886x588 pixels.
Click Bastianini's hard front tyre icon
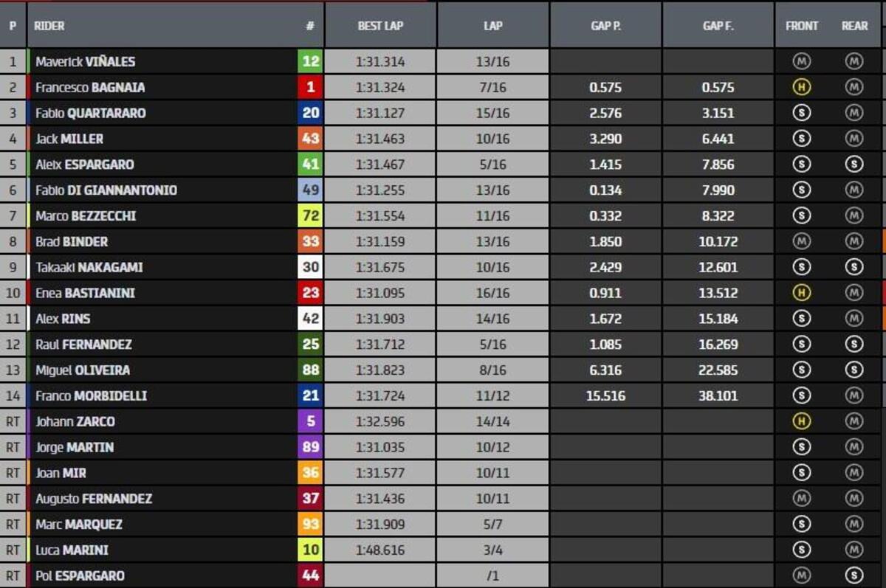click(x=801, y=293)
